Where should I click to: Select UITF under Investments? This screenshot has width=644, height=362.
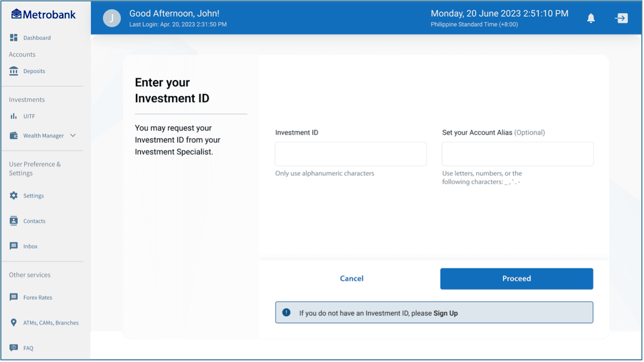(29, 116)
